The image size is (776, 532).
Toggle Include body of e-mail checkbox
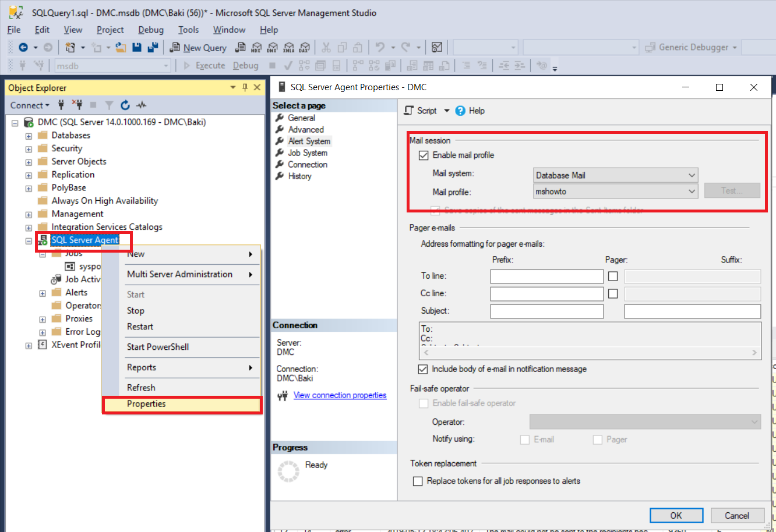click(423, 369)
